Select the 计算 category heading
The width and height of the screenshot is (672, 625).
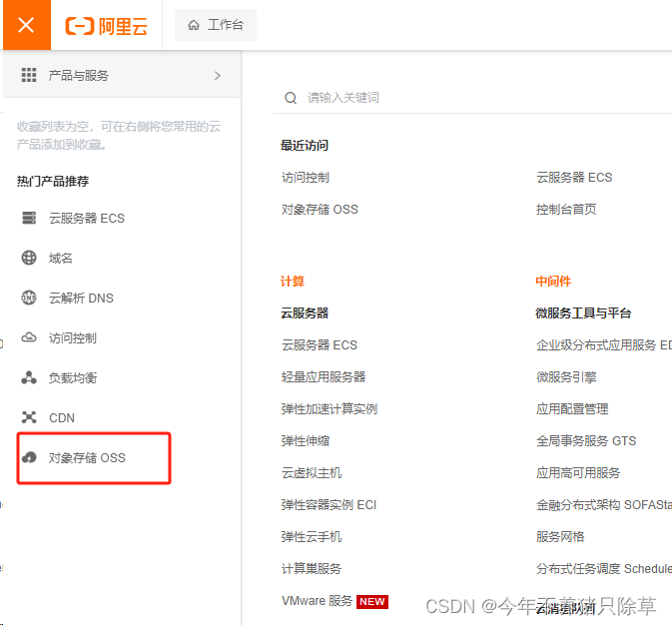pyautogui.click(x=293, y=282)
